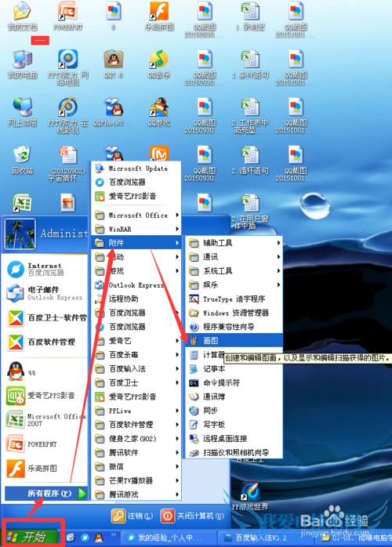This screenshot has height=547, width=392.
Task: Click the 同步 sync globe icon
Action: coord(194,411)
